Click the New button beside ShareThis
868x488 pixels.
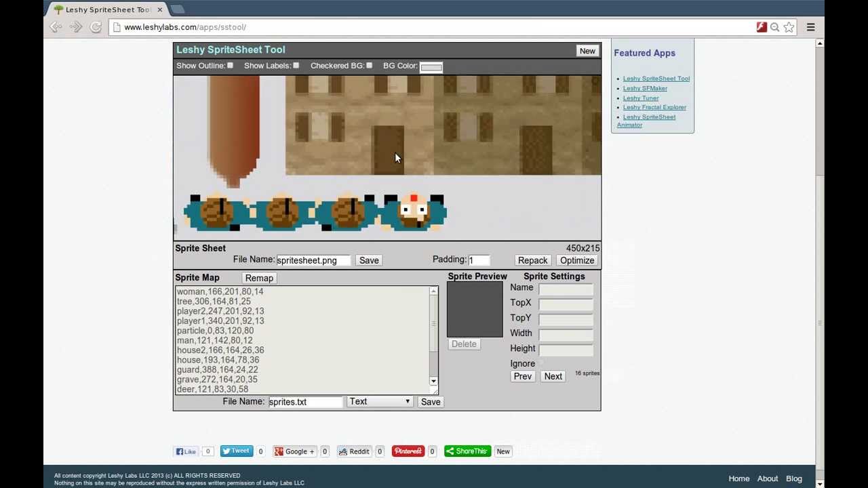click(503, 451)
